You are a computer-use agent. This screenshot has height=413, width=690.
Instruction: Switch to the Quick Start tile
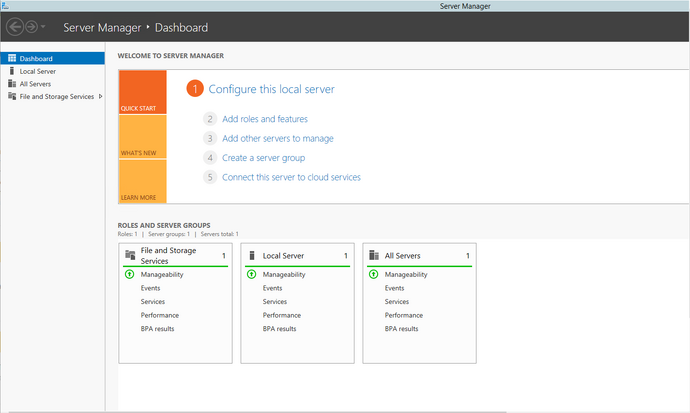pyautogui.click(x=143, y=92)
